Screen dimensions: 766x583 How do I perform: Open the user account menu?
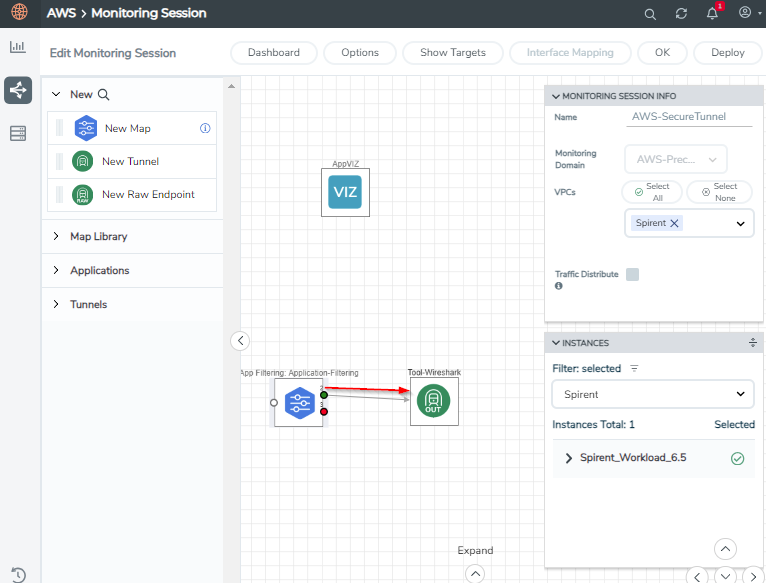coord(745,12)
